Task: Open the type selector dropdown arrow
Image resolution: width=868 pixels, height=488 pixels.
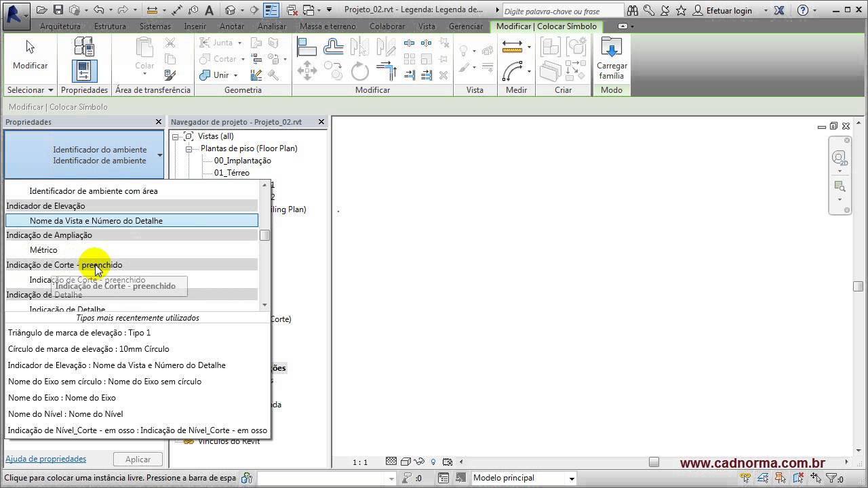Action: pyautogui.click(x=160, y=155)
